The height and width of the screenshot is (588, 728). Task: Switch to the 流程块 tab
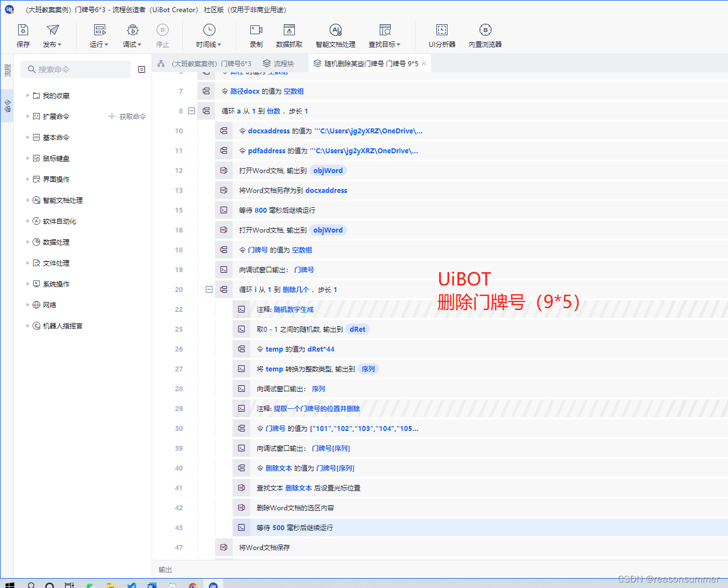point(278,63)
